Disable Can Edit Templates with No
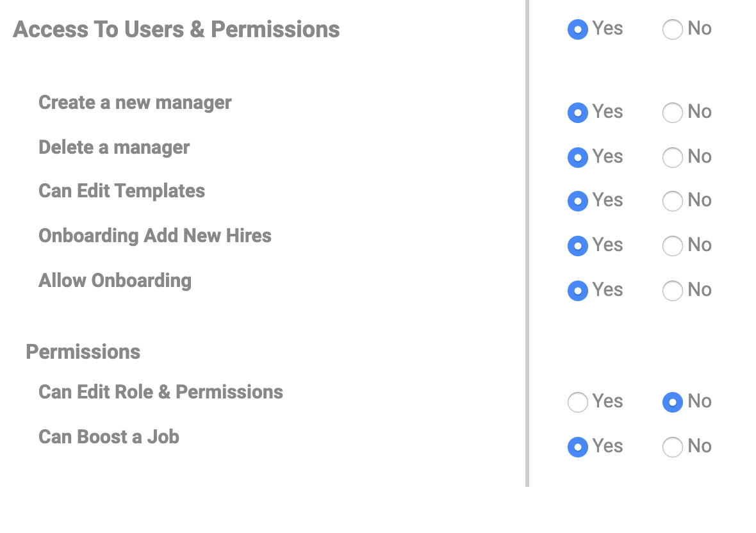Image resolution: width=756 pixels, height=533 pixels. coord(672,201)
